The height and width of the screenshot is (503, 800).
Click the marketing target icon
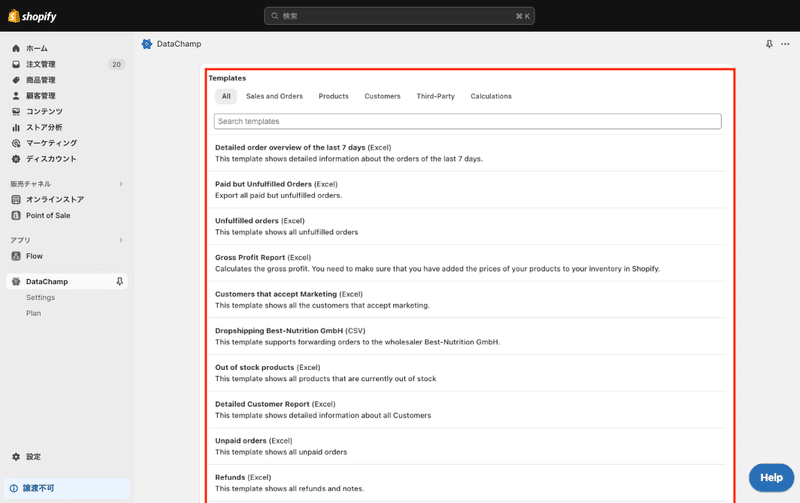tap(16, 143)
